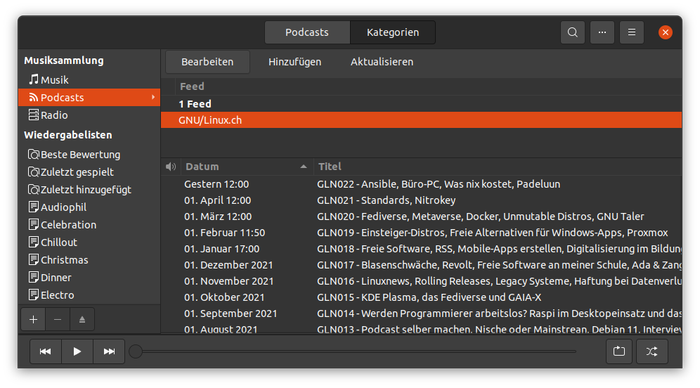The width and height of the screenshot is (700, 388).
Task: Click the speaker column header icon
Action: pos(171,167)
